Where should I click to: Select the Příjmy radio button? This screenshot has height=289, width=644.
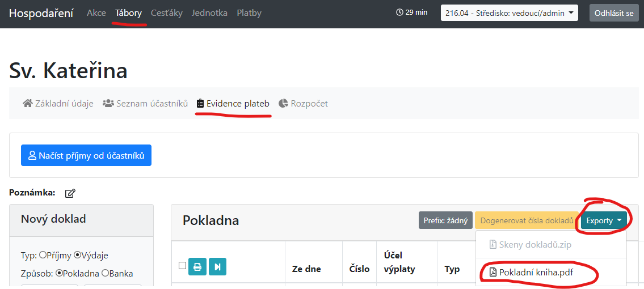42,255
